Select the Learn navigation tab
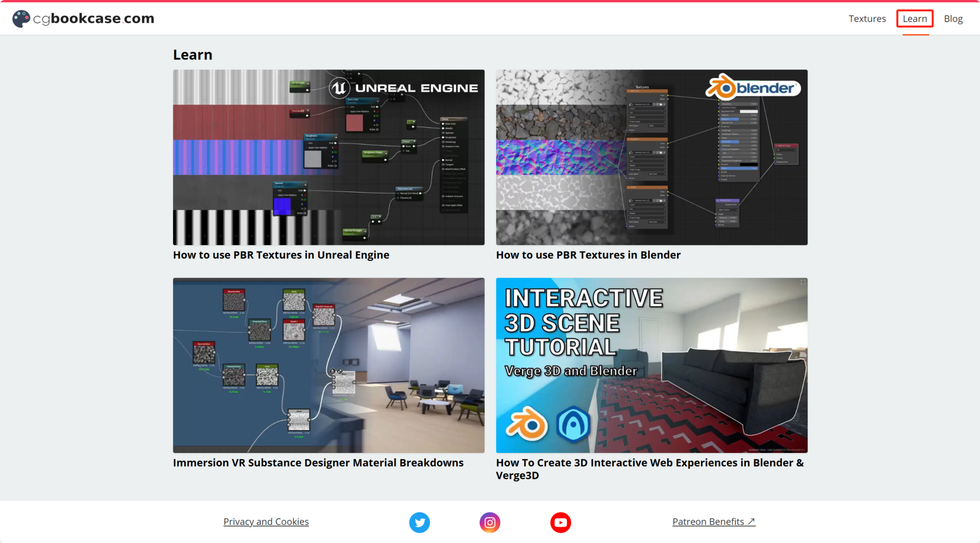Image resolution: width=980 pixels, height=543 pixels. pyautogui.click(x=914, y=18)
